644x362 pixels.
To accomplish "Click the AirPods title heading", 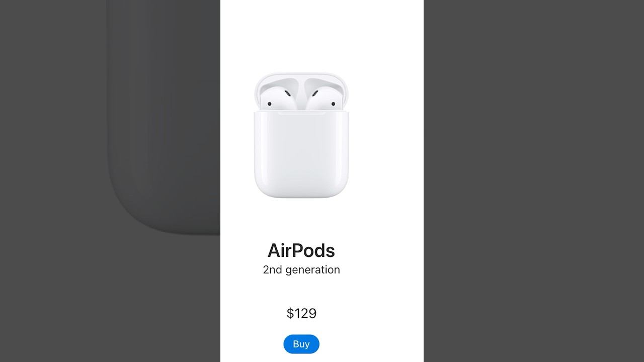I will pos(301,250).
